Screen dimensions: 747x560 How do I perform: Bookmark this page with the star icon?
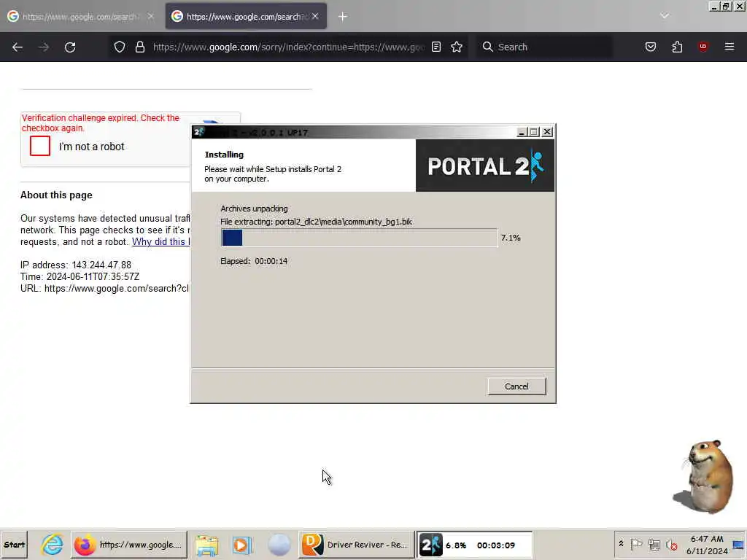pyautogui.click(x=457, y=47)
